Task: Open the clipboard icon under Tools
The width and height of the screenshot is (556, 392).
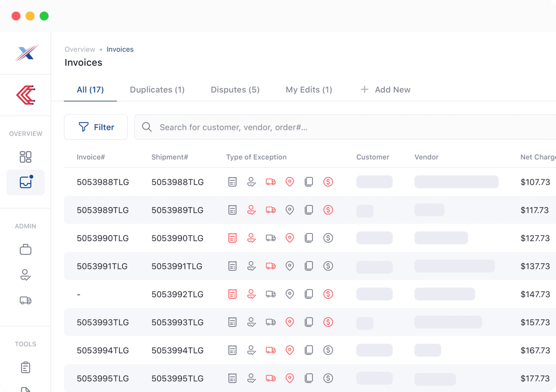Action: point(25,367)
